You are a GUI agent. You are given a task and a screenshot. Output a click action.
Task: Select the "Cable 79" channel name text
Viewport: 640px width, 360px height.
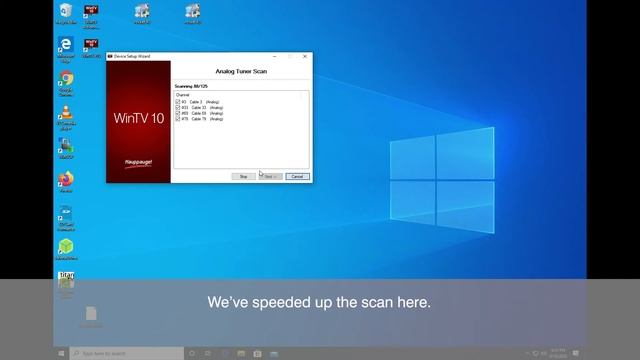point(199,119)
